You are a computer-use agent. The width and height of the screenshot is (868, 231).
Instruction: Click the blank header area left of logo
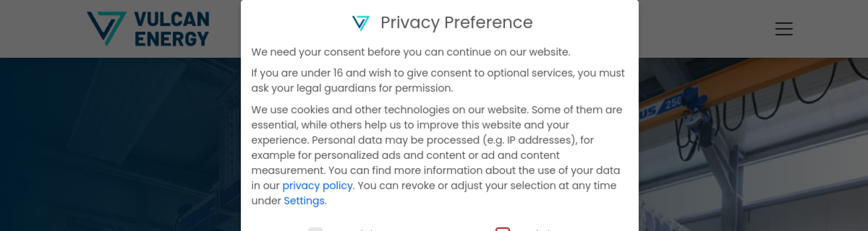41,29
